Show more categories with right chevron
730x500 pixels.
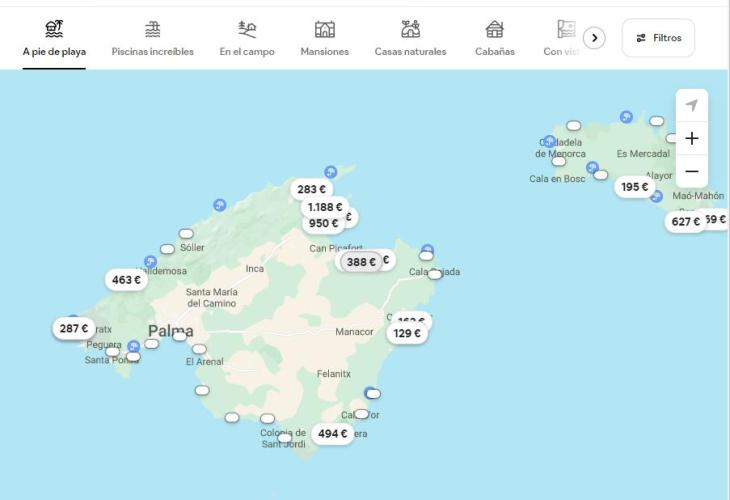tap(594, 38)
